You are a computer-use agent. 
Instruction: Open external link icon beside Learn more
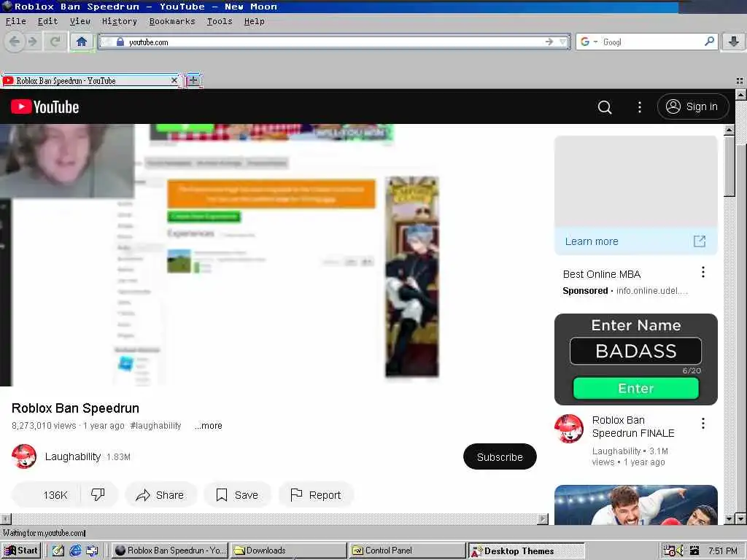coord(700,241)
